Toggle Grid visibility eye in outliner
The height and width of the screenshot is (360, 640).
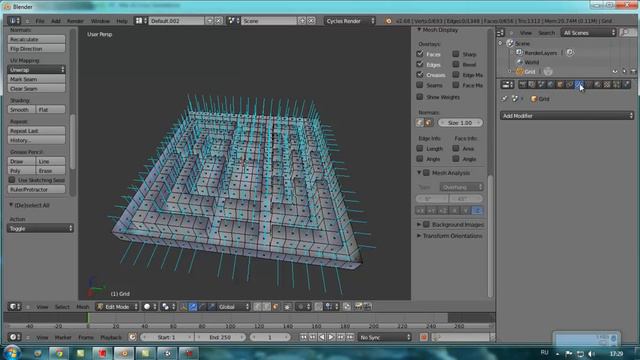click(x=615, y=71)
